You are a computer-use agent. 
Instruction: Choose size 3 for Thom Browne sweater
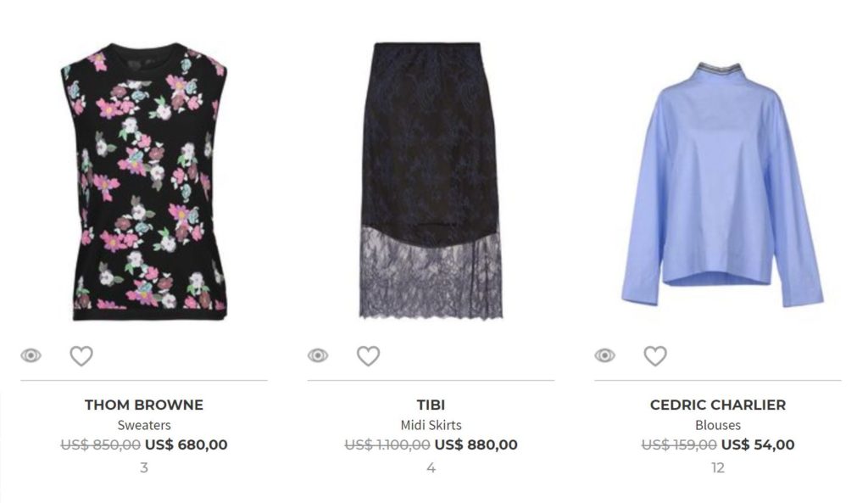point(144,467)
